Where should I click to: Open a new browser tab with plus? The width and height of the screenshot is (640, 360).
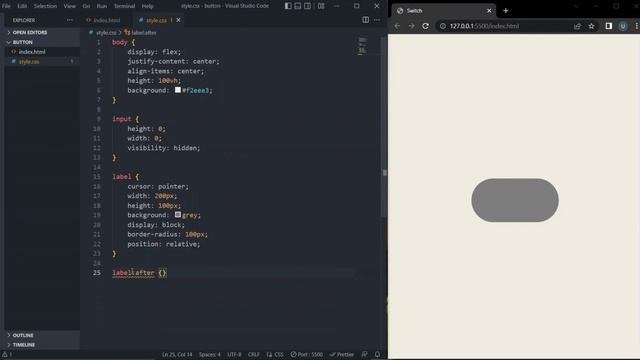[x=506, y=11]
